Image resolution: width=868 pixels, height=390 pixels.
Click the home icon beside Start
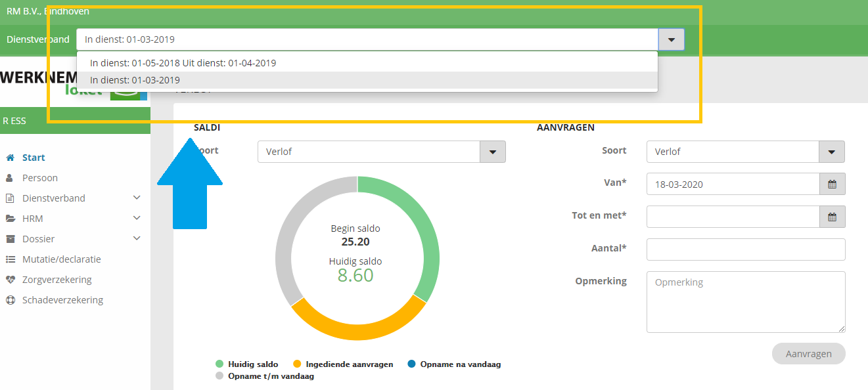click(10, 158)
